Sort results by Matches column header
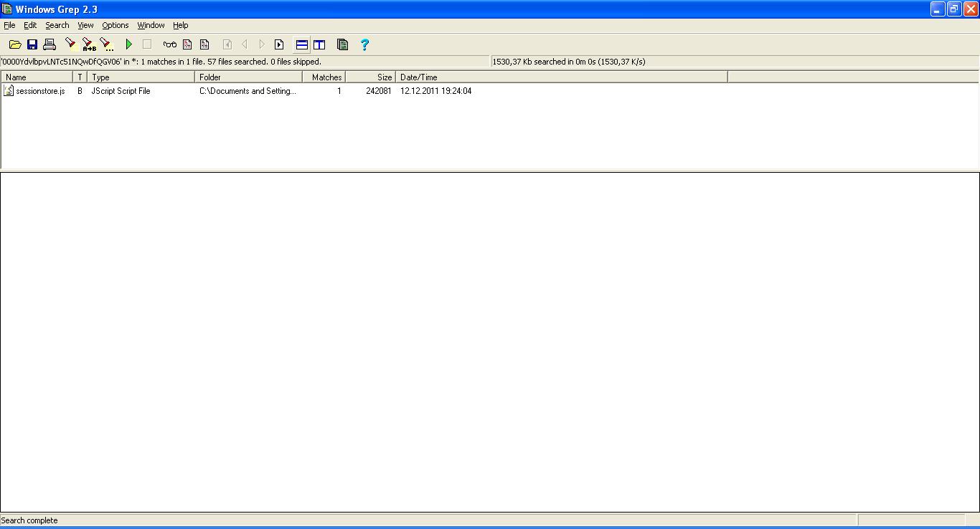The width and height of the screenshot is (980, 529). click(324, 77)
